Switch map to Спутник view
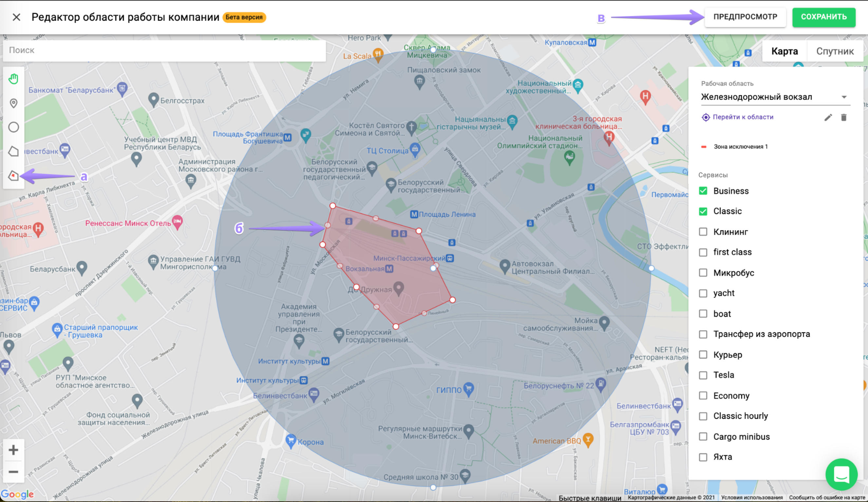 pyautogui.click(x=835, y=51)
